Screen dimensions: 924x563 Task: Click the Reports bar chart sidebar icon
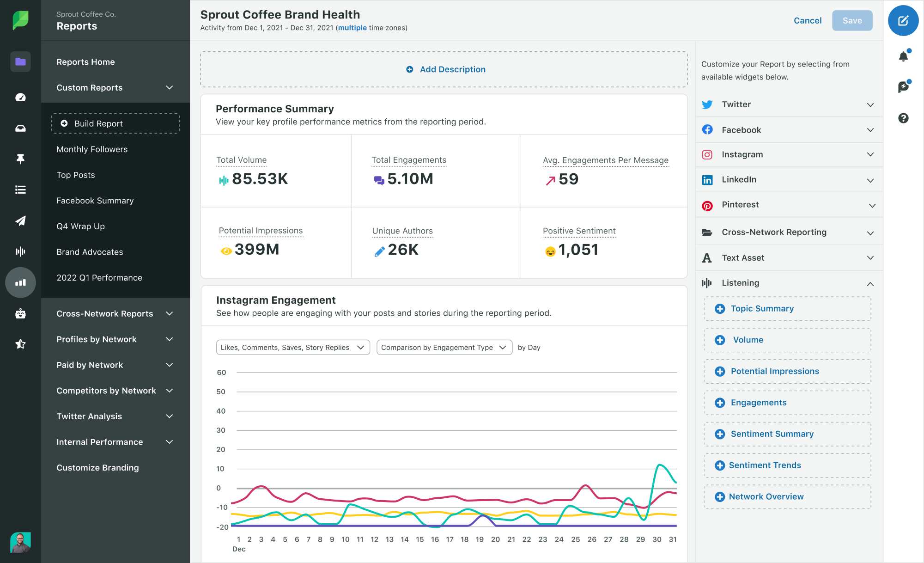pyautogui.click(x=20, y=282)
